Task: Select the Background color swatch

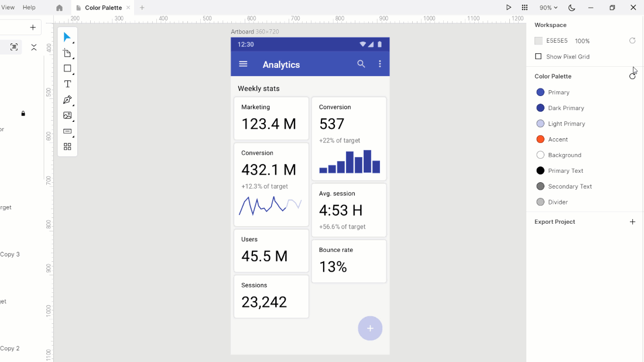Action: tap(540, 155)
